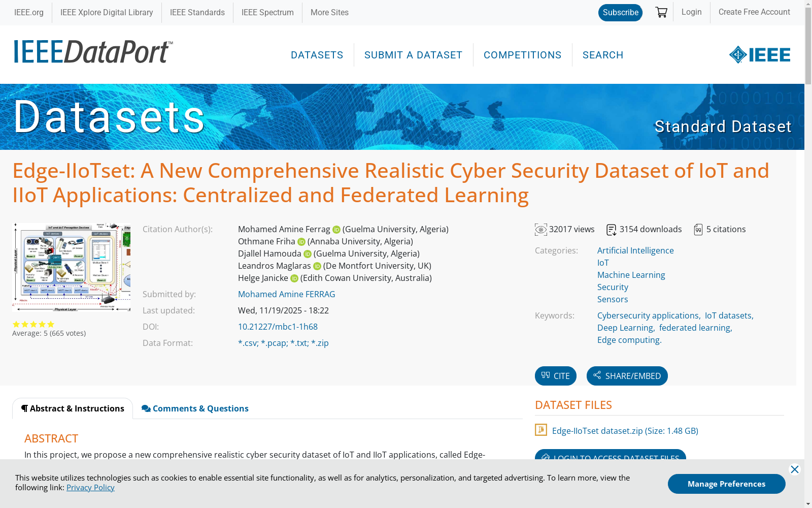Open ORCID icon next to Helge Janicke

[x=294, y=278]
